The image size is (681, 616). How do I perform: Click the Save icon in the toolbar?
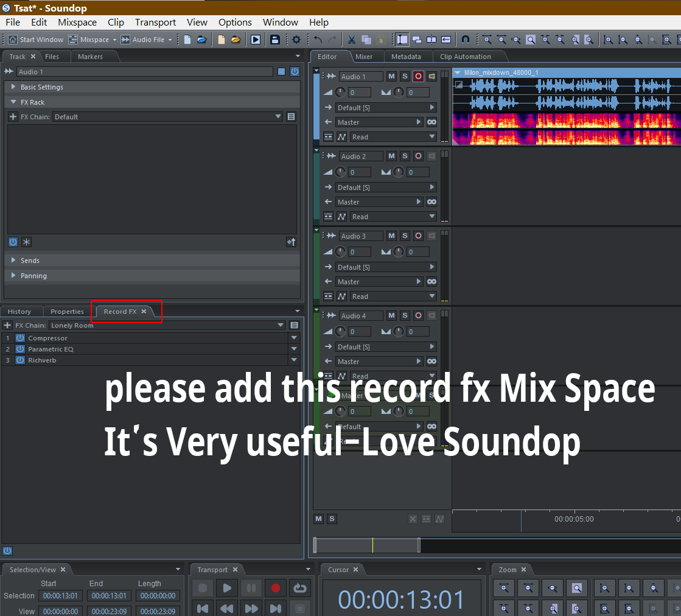coord(275,40)
